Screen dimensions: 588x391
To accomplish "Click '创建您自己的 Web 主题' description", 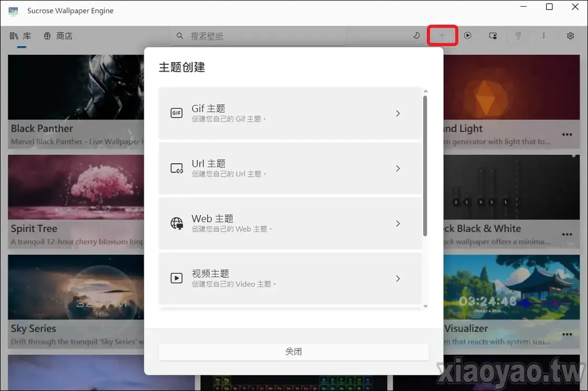I will 232,229.
